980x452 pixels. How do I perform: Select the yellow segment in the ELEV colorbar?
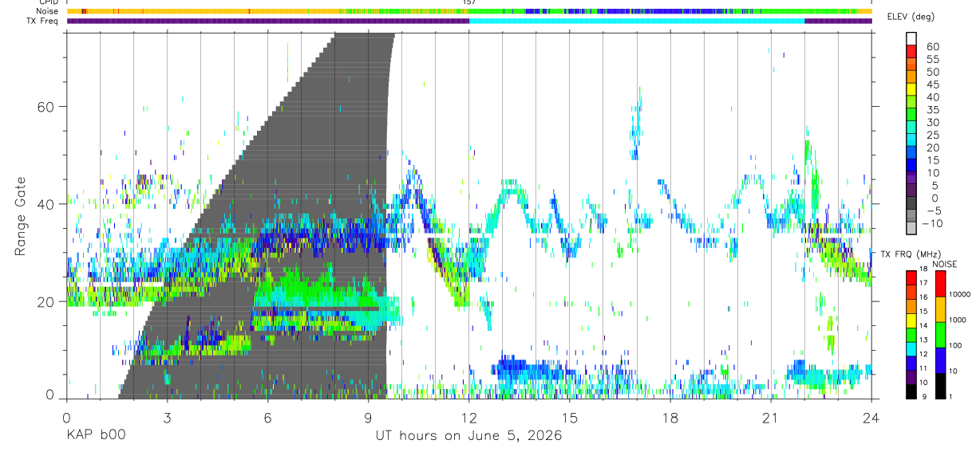point(911,88)
